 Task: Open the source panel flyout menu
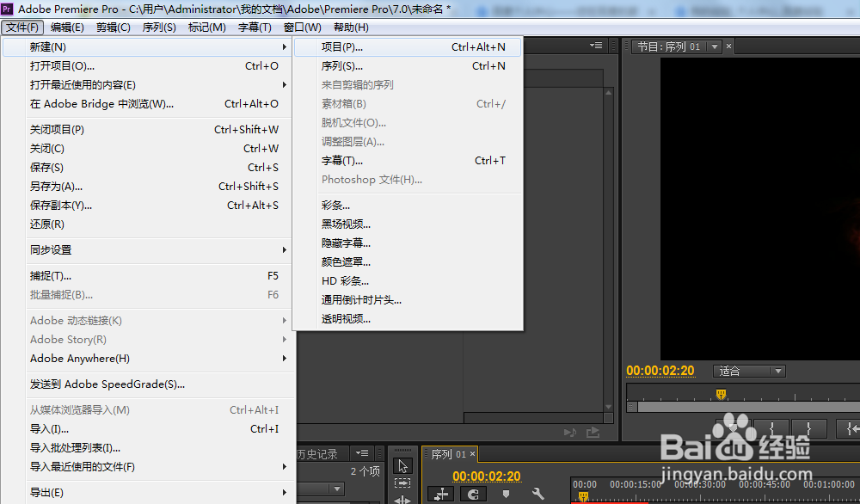pyautogui.click(x=596, y=46)
